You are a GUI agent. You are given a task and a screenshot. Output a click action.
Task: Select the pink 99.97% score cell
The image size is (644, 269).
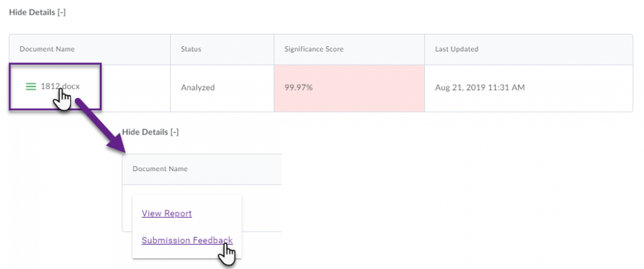(x=349, y=88)
